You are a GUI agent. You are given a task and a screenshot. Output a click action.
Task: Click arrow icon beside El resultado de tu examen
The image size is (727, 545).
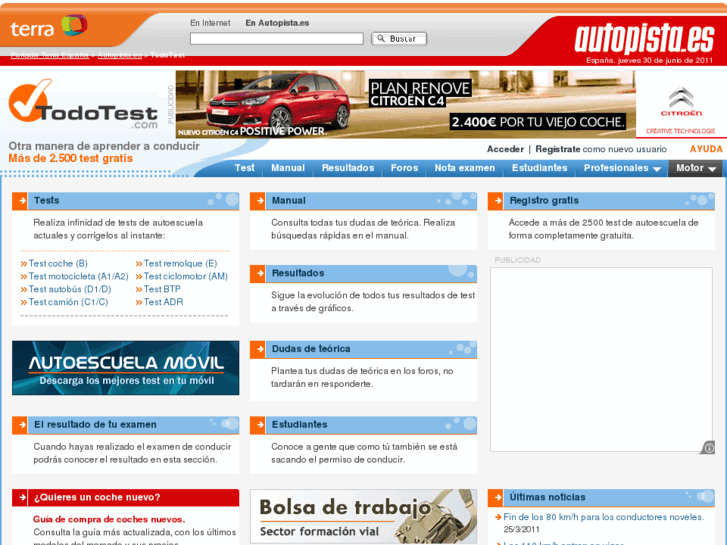tap(20, 425)
